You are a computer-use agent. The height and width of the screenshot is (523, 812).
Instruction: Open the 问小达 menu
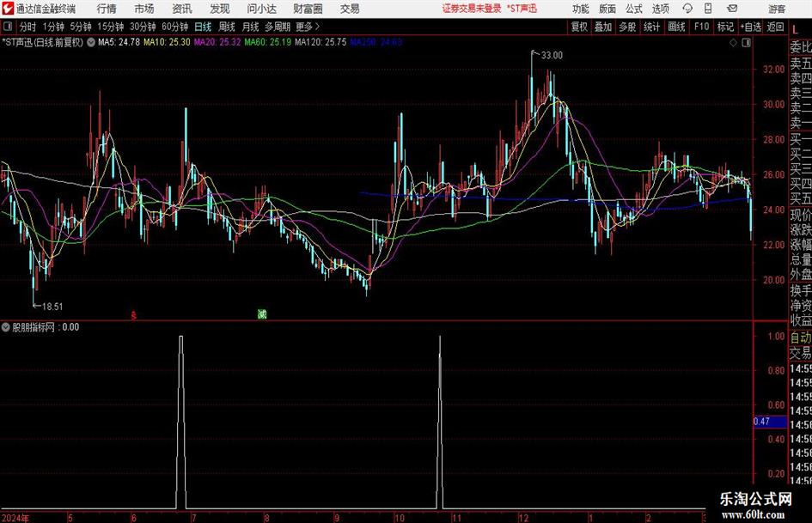(261, 9)
